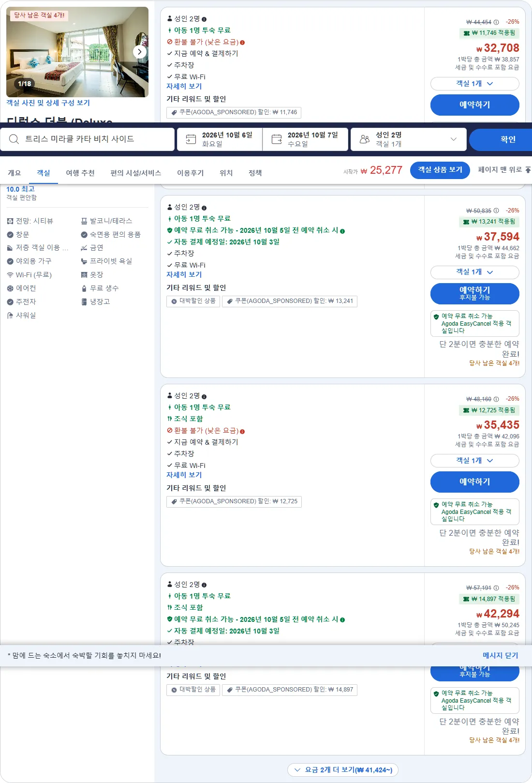
Task: Book the ₩35,435 breakfast offer
Action: click(x=474, y=482)
